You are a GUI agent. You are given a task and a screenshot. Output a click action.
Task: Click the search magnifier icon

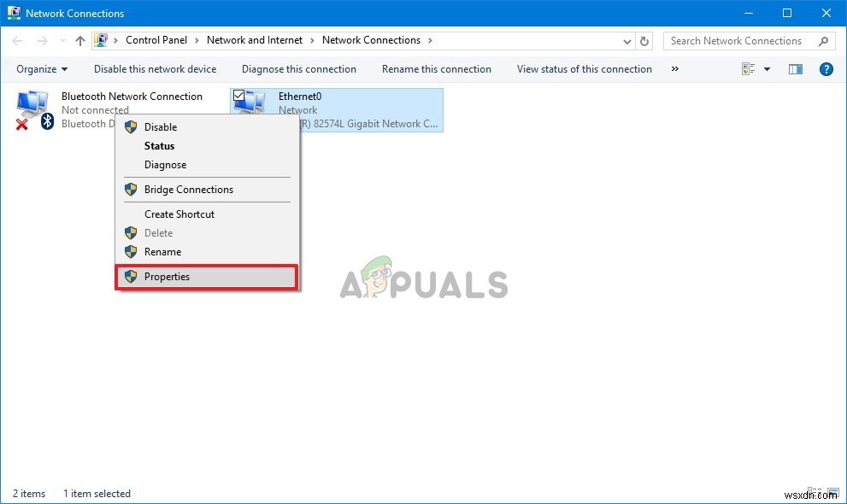point(823,41)
